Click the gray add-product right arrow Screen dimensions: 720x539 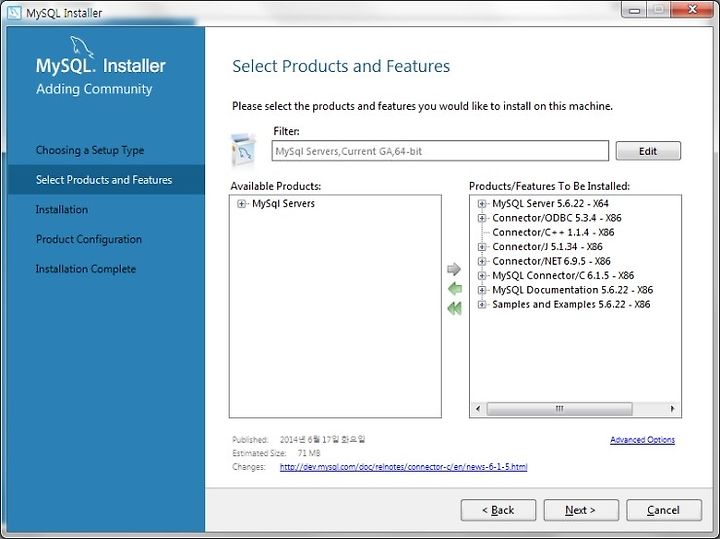click(x=454, y=269)
